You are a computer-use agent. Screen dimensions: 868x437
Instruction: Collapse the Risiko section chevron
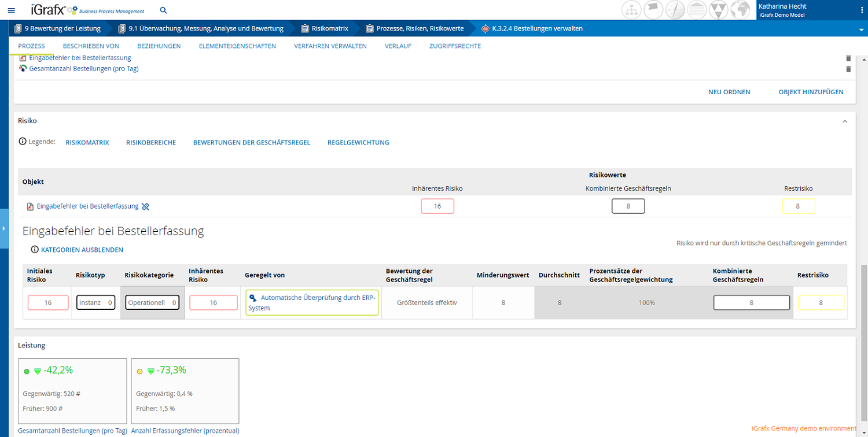[844, 121]
